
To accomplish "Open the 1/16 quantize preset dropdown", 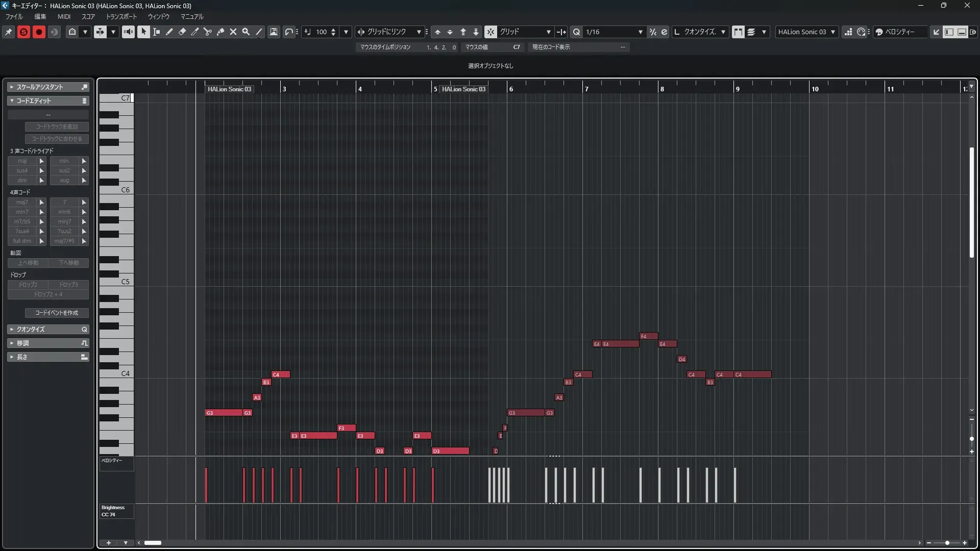I will click(x=640, y=32).
